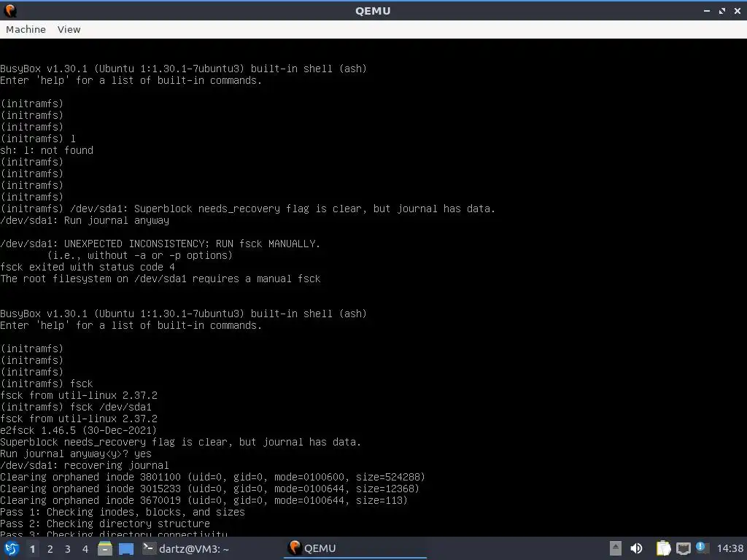Open the network connection tray icon
This screenshot has width=747, height=560.
[683, 548]
